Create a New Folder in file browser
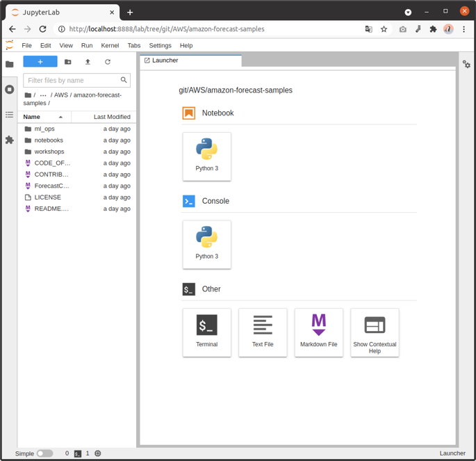The image size is (476, 461). point(67,62)
